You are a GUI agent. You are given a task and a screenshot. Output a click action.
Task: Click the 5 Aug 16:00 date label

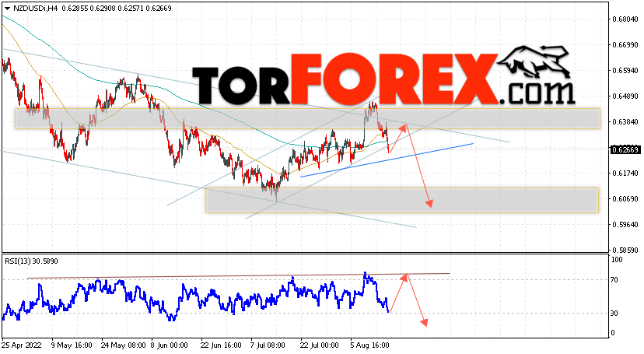click(x=369, y=345)
